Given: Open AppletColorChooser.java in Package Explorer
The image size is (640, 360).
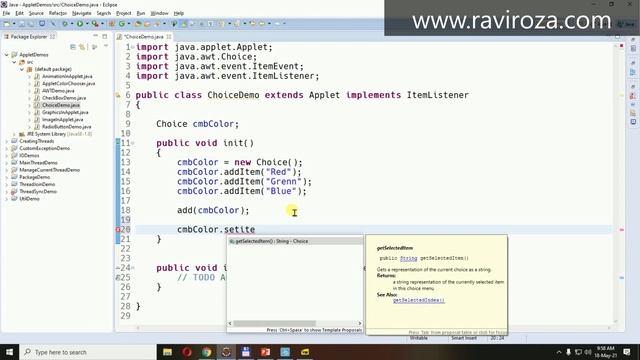Looking at the screenshot, I should point(69,84).
